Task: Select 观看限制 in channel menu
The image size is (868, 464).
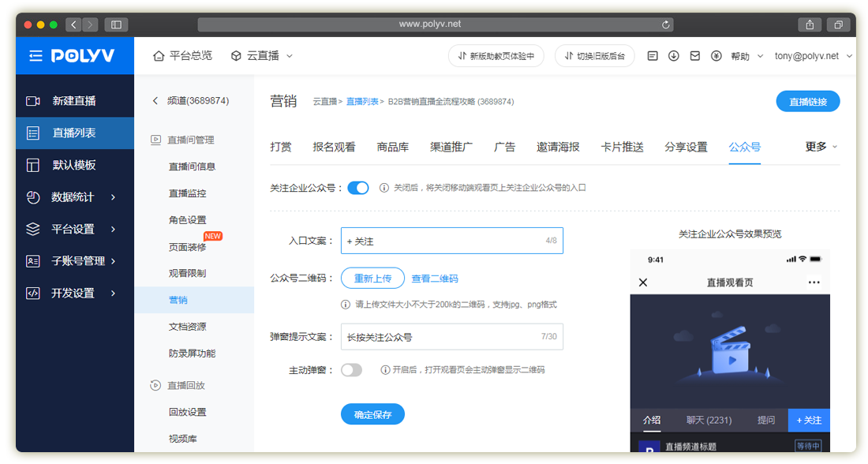Action: (187, 273)
